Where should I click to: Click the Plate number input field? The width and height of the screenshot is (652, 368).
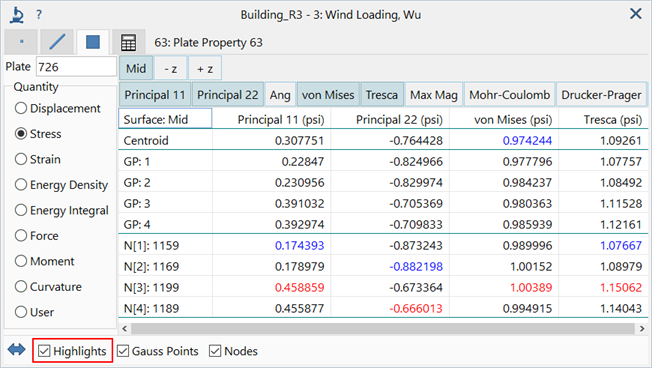click(x=76, y=67)
